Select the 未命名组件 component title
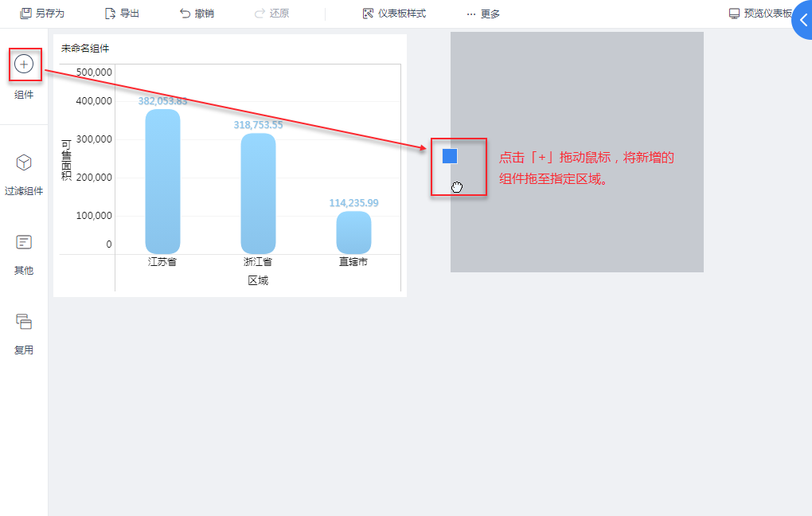 [x=85, y=49]
